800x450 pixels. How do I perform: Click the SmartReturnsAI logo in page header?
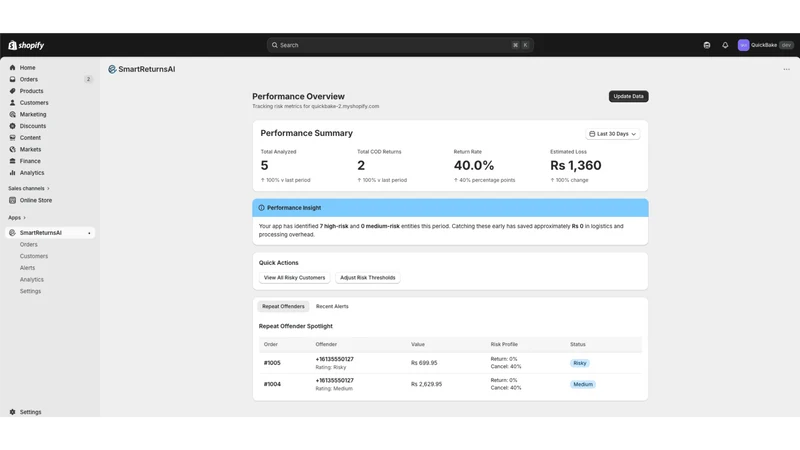tap(112, 69)
